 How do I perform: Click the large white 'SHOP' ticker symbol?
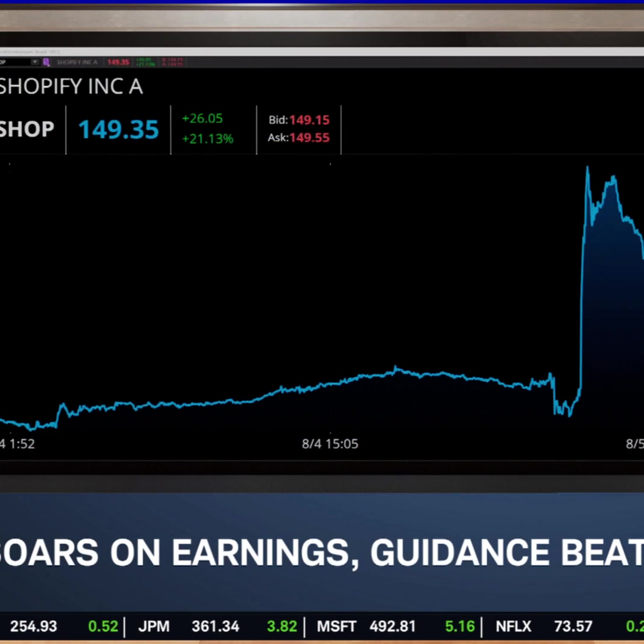point(27,129)
